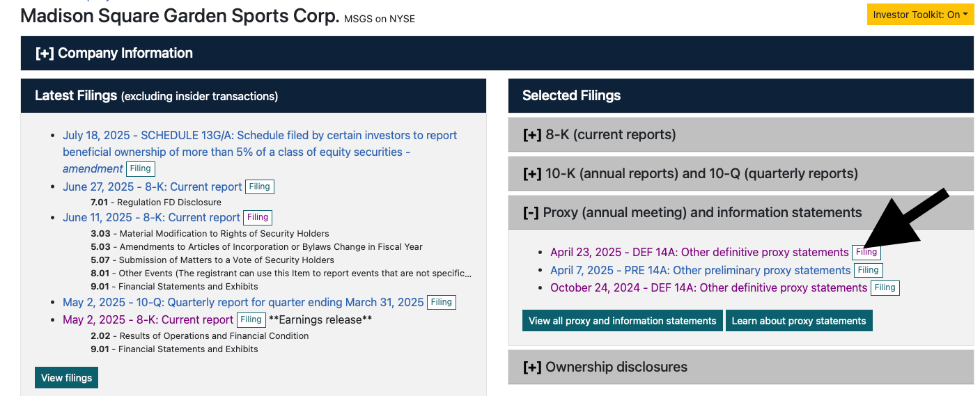This screenshot has width=980, height=396.
Task: Click the Madison Square Garden Sports Corp. heading
Action: 180,16
